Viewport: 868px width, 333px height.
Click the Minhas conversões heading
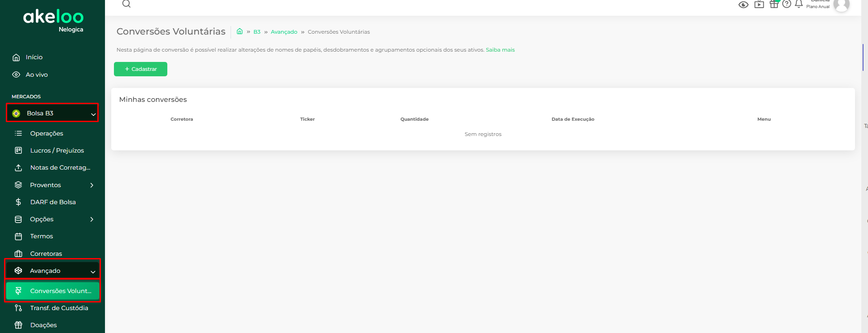click(153, 100)
